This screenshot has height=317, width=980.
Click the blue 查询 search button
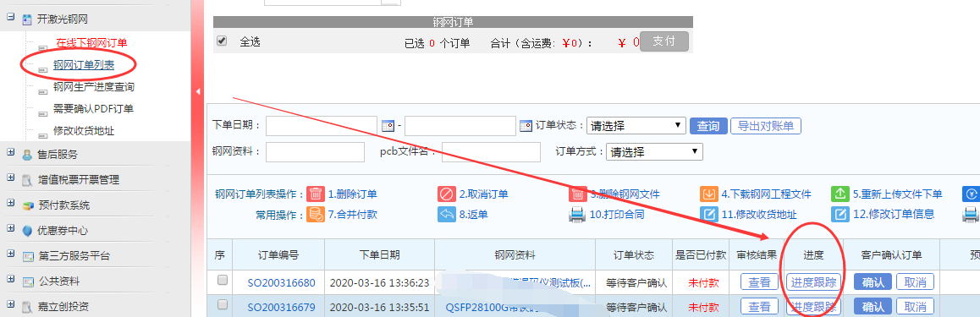click(x=708, y=126)
